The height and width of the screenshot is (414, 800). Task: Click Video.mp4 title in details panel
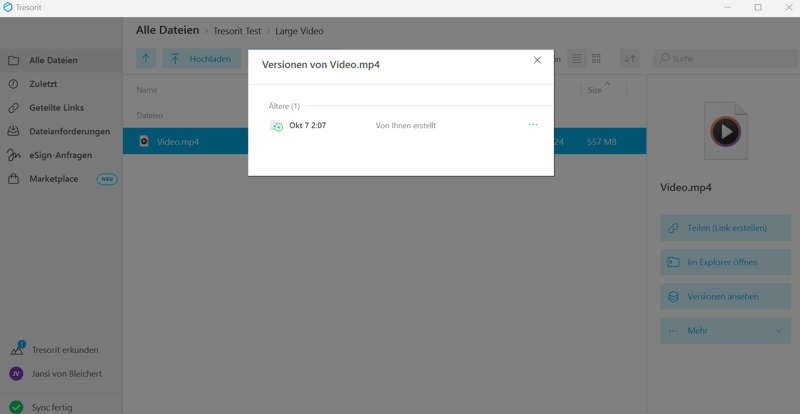[686, 187]
